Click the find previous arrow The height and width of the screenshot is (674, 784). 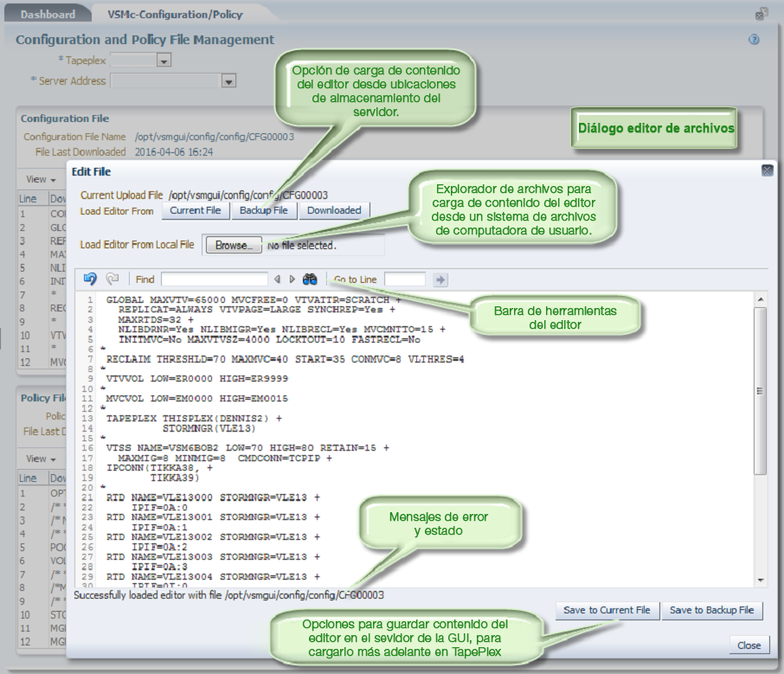[x=277, y=279]
